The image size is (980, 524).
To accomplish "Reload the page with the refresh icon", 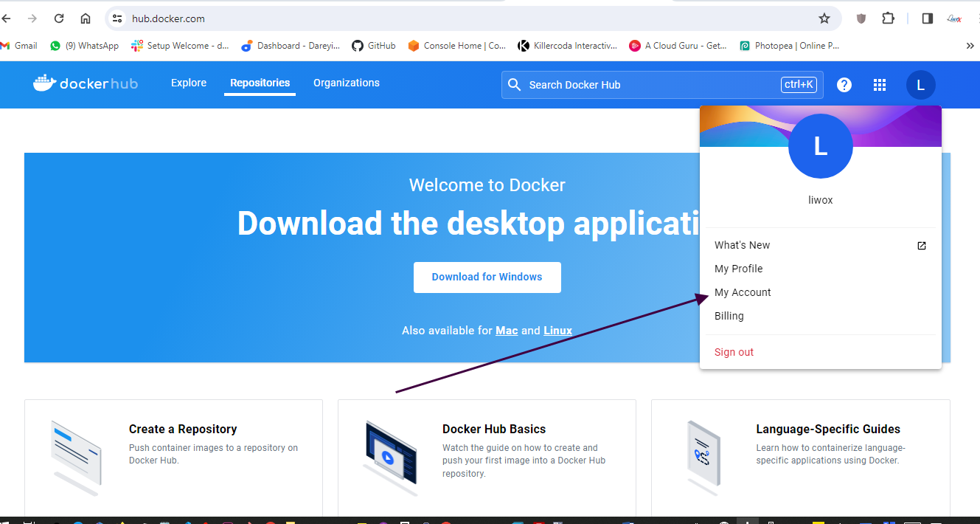I will (59, 18).
